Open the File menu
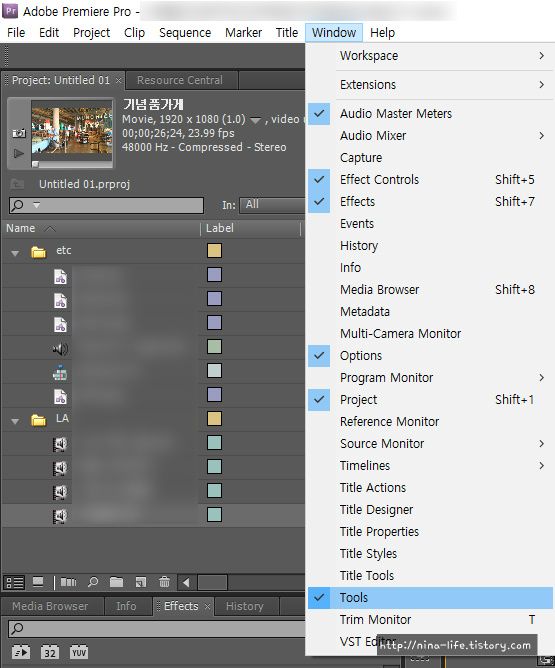Image resolution: width=555 pixels, height=668 pixels. click(16, 33)
